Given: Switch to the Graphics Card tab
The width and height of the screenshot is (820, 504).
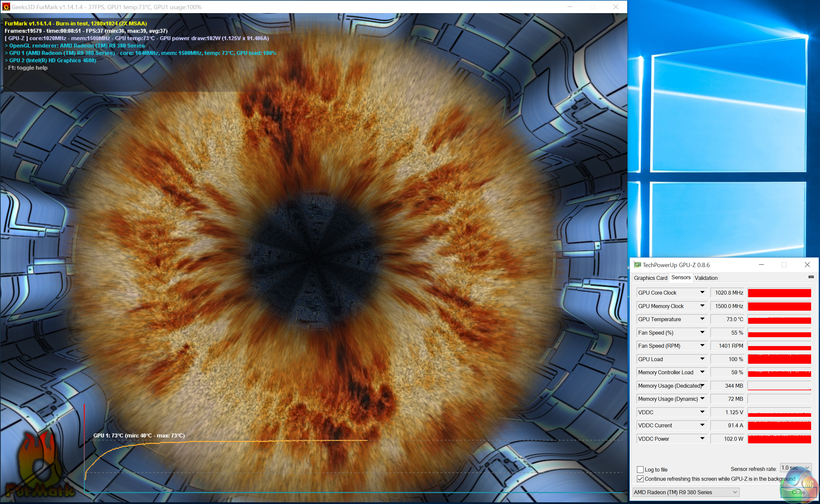Looking at the screenshot, I should click(x=650, y=278).
